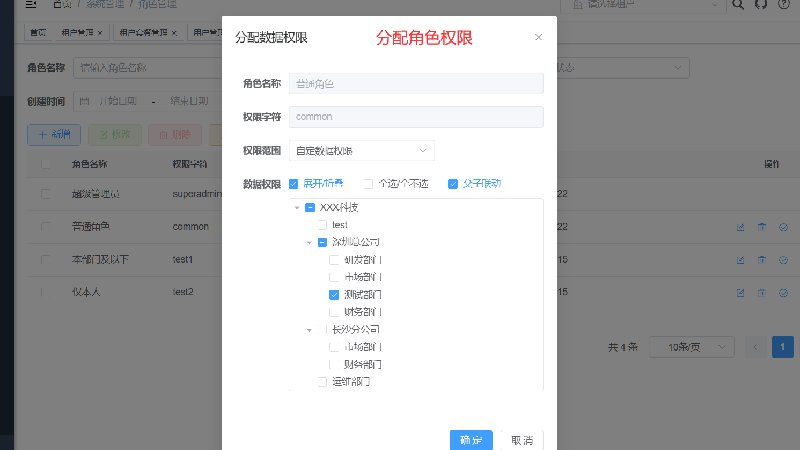This screenshot has height=450, width=800.
Task: Open the 状态 dropdown in the search form
Action: 622,68
